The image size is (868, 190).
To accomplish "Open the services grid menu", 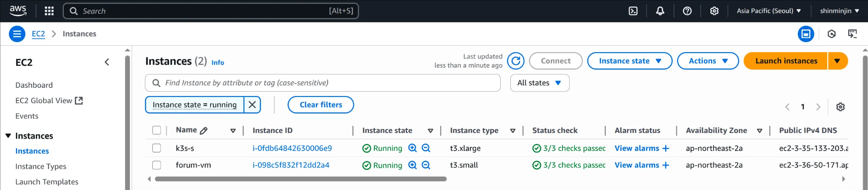I will pyautogui.click(x=49, y=11).
